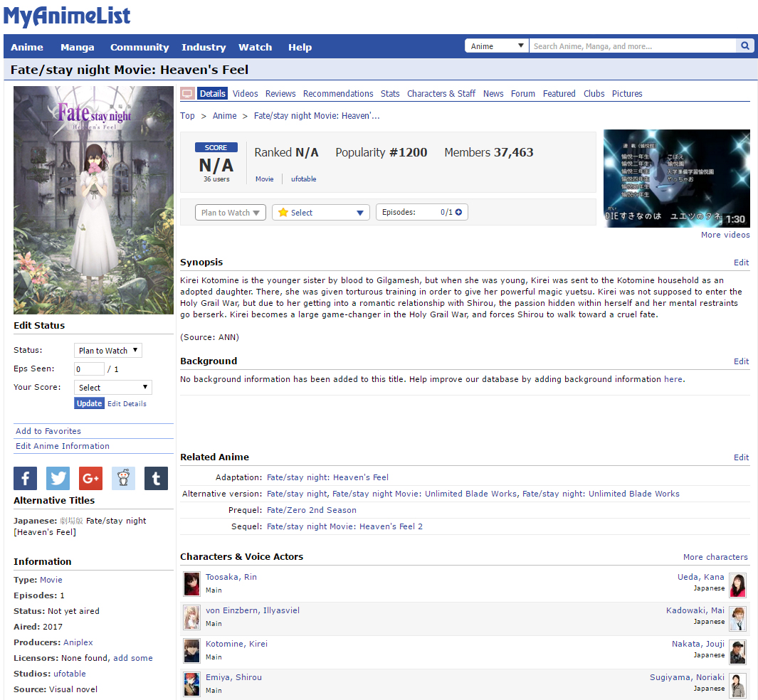This screenshot has width=758, height=700.
Task: Switch to the Featured tab
Action: click(559, 94)
